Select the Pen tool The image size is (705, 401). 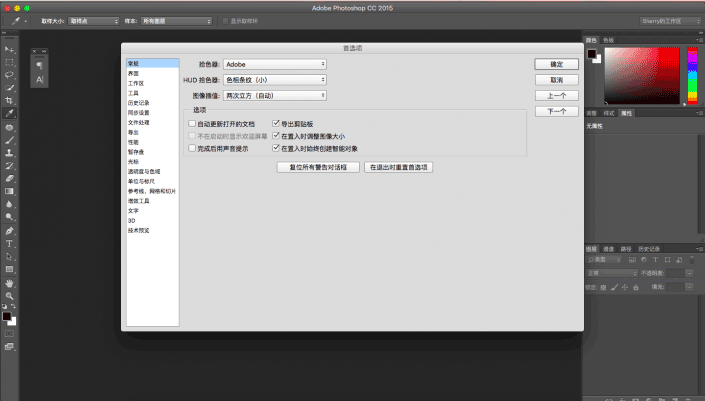[9, 231]
